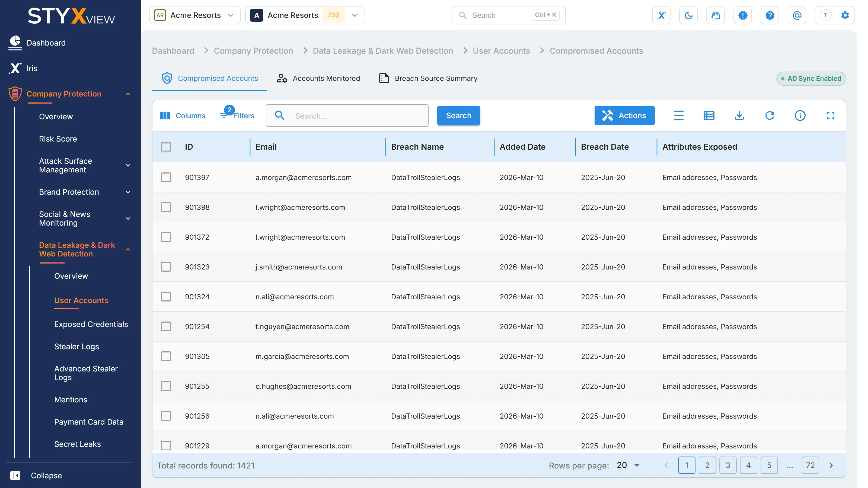Go to next results page arrow
This screenshot has height=488, width=868.
[831, 465]
